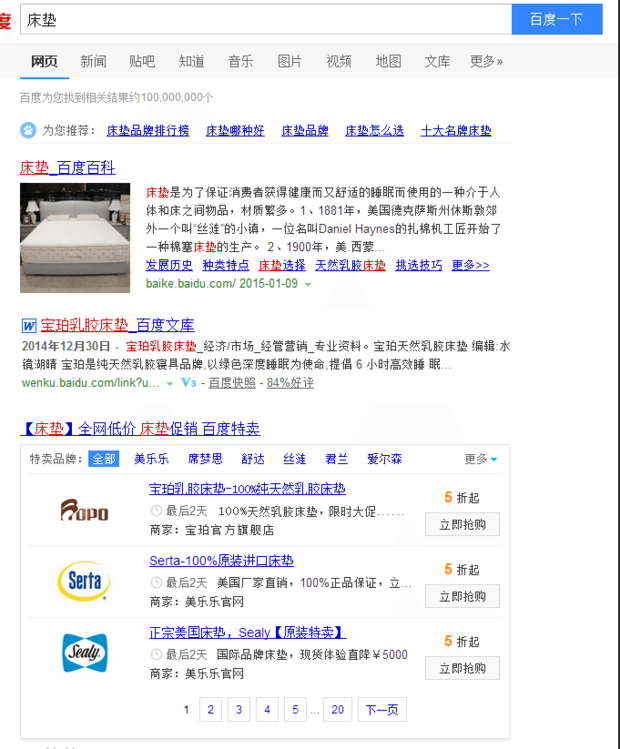Viewport: 620px width, 749px height.
Task: Select the 全部 brand filter
Action: coord(104,459)
